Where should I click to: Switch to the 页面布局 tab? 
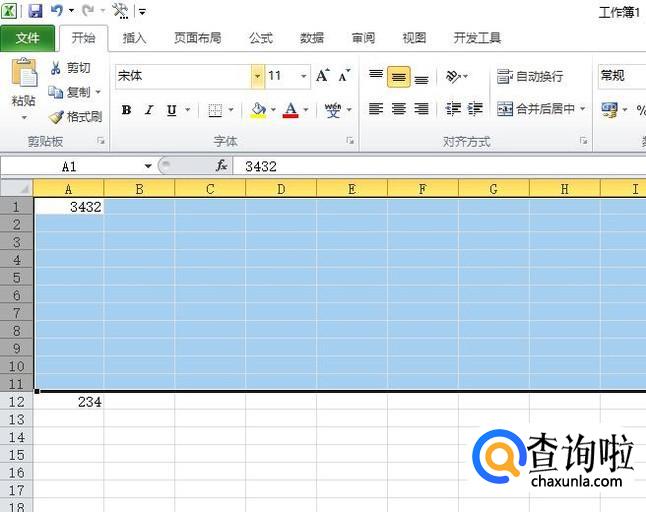pos(198,38)
